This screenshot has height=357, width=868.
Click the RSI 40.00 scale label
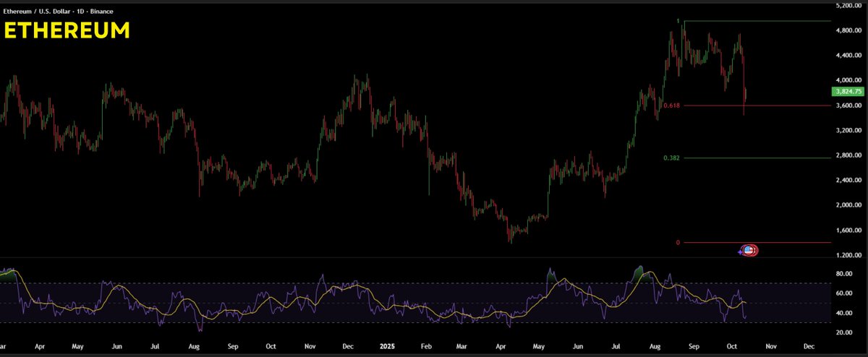843,313
